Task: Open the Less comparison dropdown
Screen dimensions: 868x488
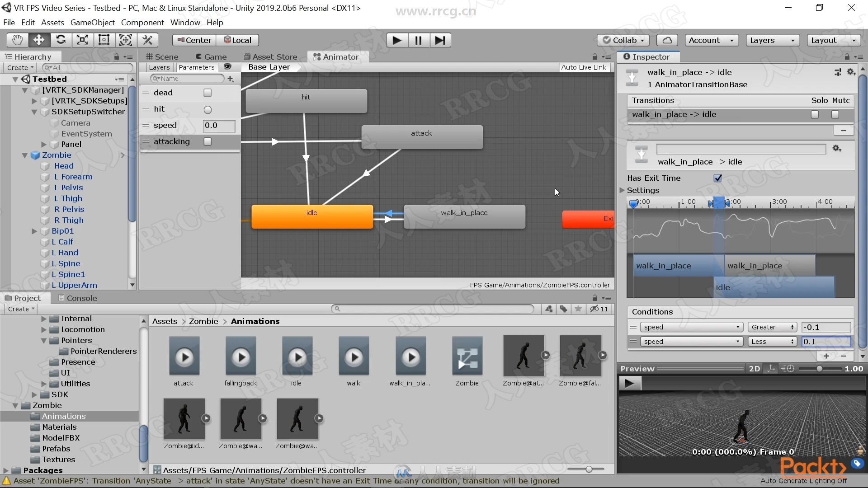Action: pos(772,342)
